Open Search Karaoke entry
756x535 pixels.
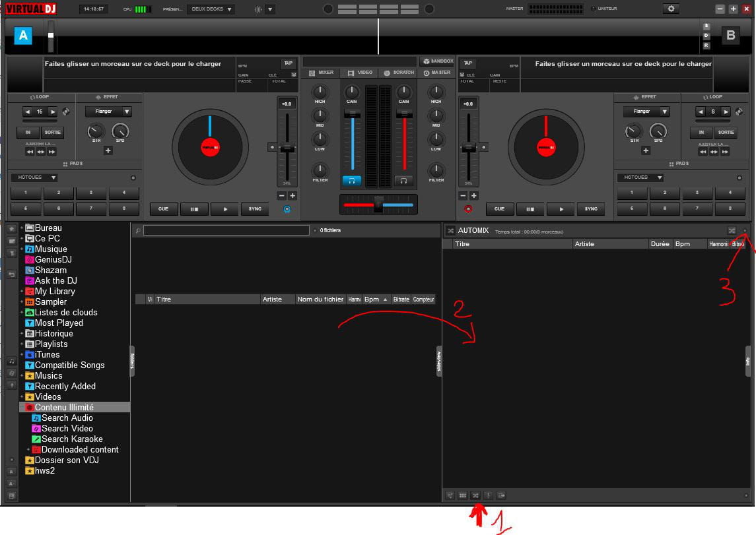point(67,439)
